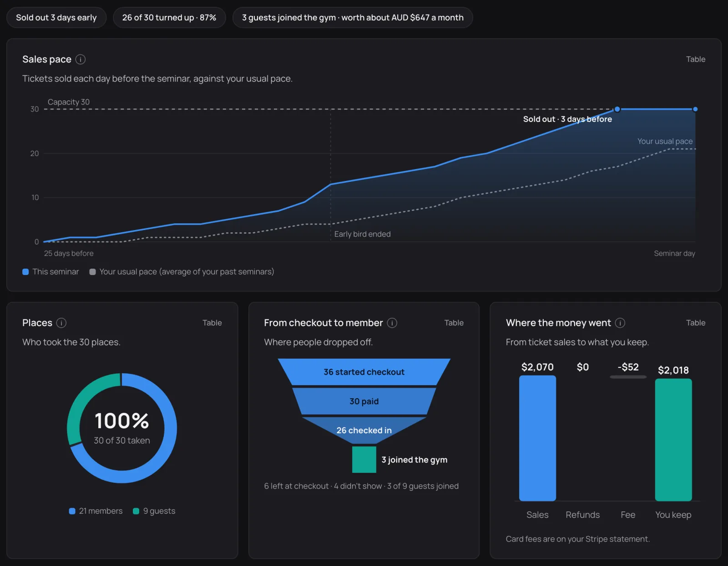Click the Refunds axis label
The height and width of the screenshot is (566, 728).
[583, 515]
